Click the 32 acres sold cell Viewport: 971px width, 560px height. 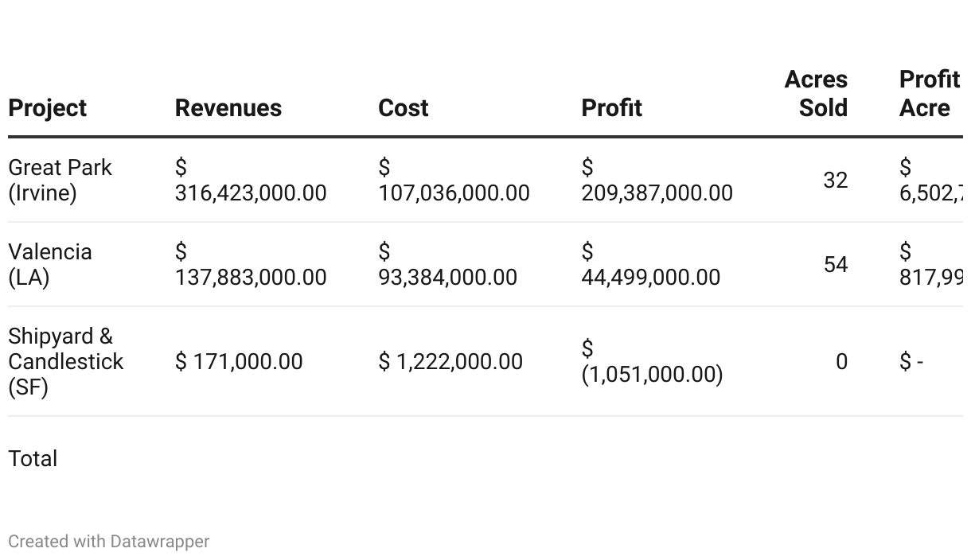835,181
